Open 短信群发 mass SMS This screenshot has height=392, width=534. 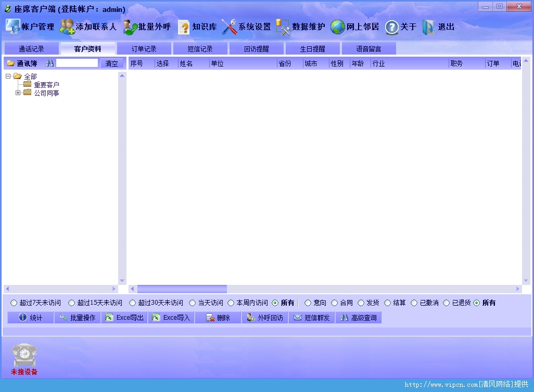click(312, 318)
